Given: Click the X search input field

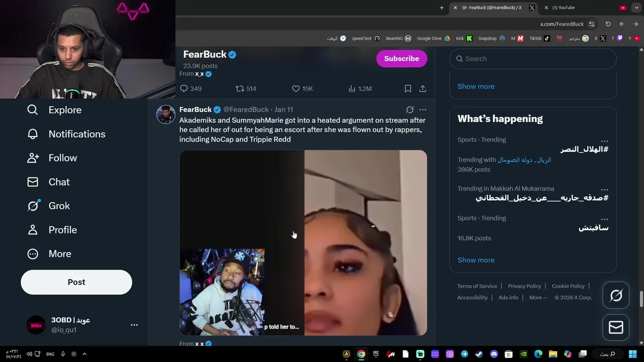Looking at the screenshot, I should tap(533, 59).
